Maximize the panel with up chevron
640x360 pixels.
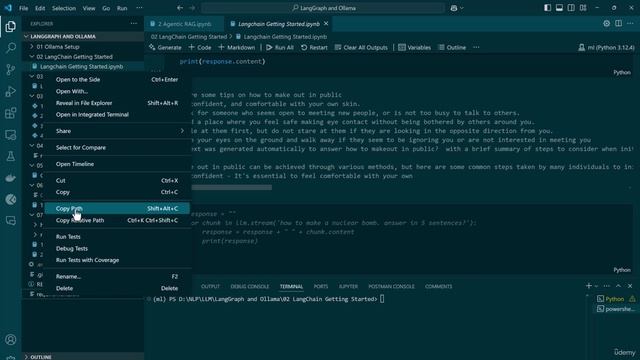click(x=618, y=286)
